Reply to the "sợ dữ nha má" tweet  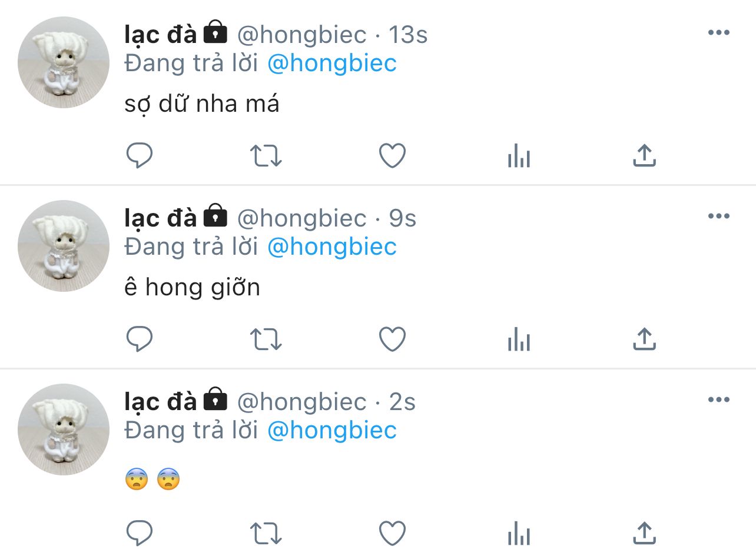(x=140, y=156)
